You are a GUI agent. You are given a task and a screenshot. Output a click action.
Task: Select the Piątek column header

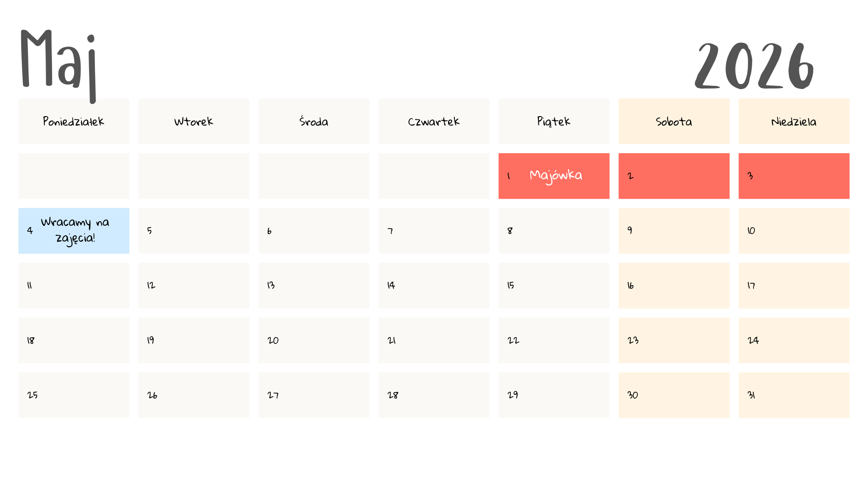[x=554, y=121]
